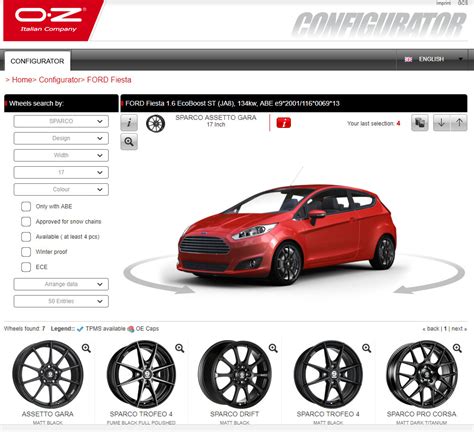Select SPARCO PRO CORSA wheel thumbnail
The image size is (474, 432).
422,374
